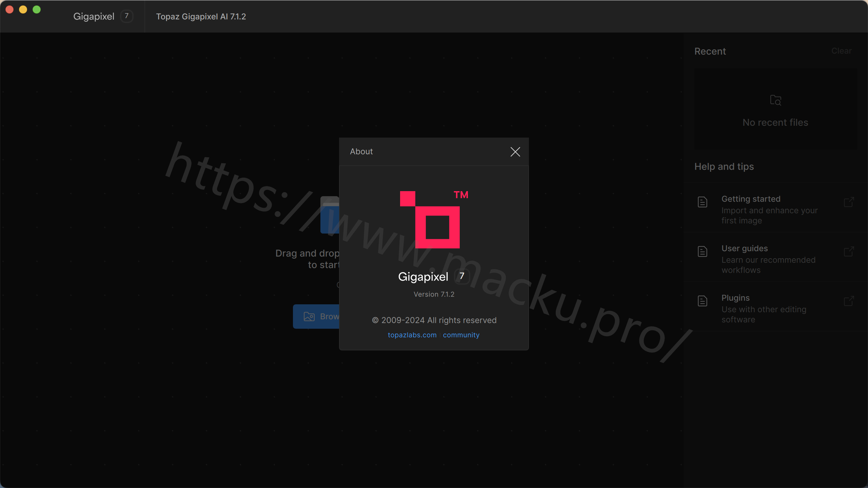
Task: Click the No recent files label
Action: click(775, 122)
